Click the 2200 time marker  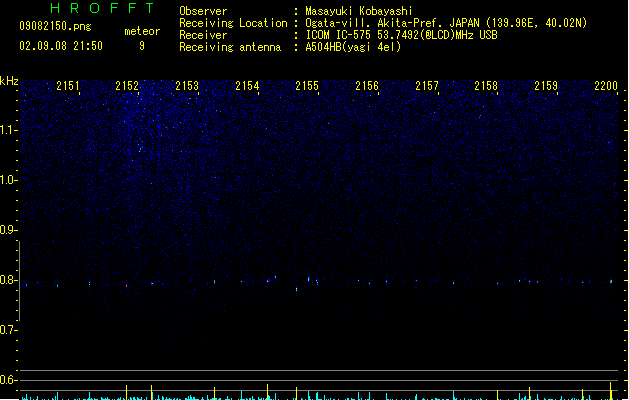(606, 86)
